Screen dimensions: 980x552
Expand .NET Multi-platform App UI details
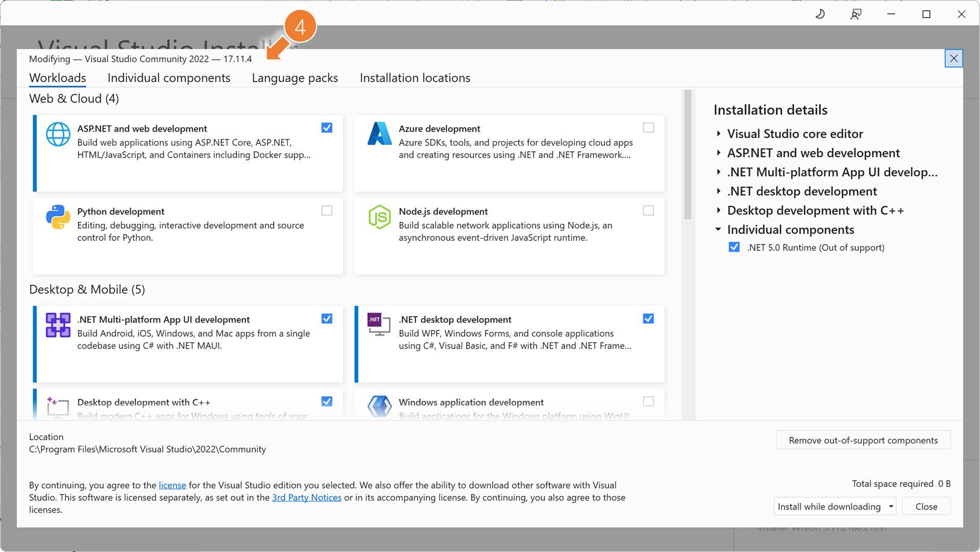click(x=718, y=173)
